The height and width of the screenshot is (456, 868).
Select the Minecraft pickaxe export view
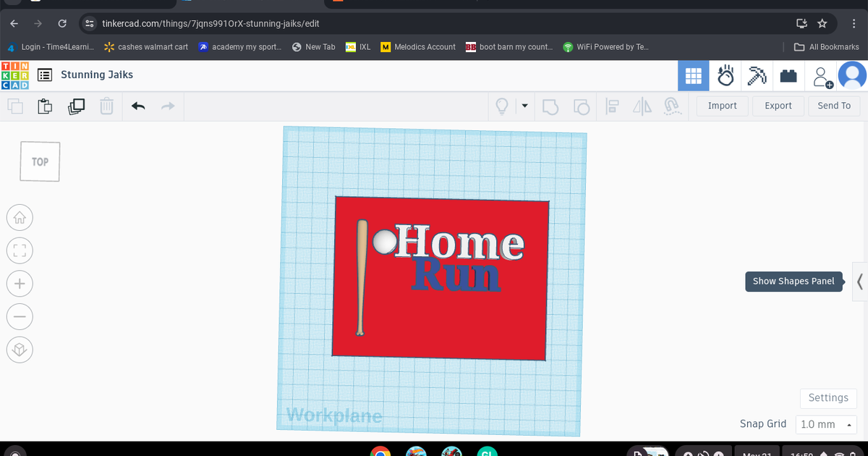(x=757, y=75)
